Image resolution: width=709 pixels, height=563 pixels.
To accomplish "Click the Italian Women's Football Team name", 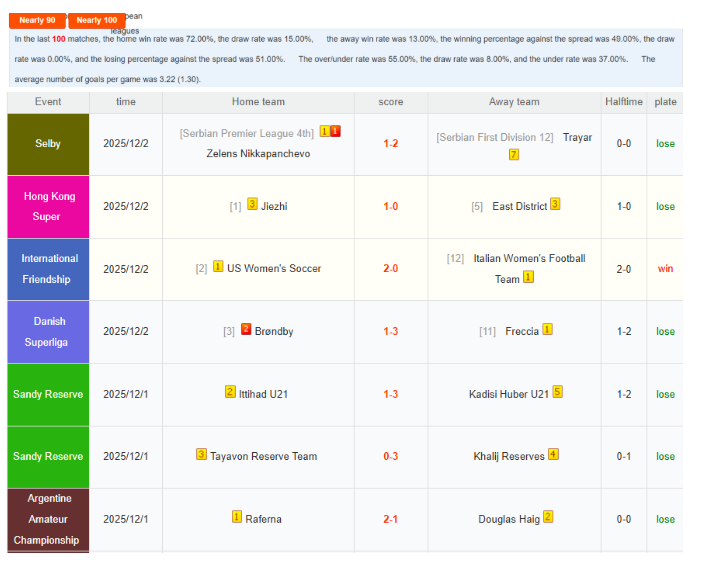I will pos(529,269).
